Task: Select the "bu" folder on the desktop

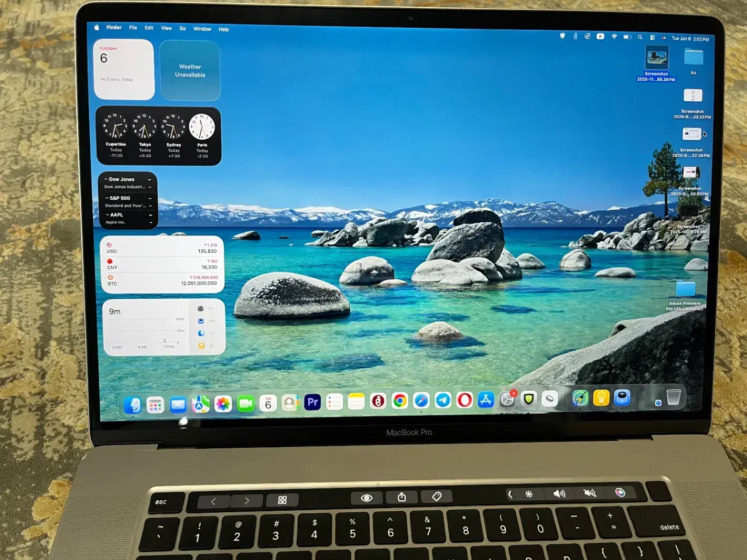Action: (693, 57)
